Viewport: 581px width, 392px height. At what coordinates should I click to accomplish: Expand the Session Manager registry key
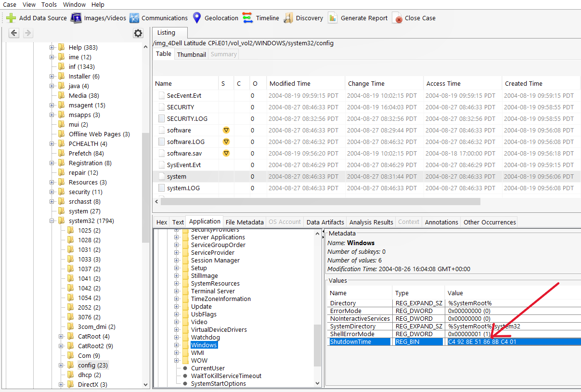click(177, 260)
